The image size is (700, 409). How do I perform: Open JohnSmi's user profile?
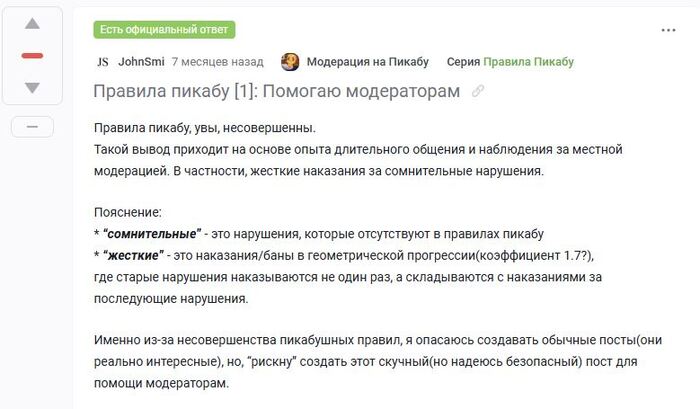pyautogui.click(x=141, y=62)
